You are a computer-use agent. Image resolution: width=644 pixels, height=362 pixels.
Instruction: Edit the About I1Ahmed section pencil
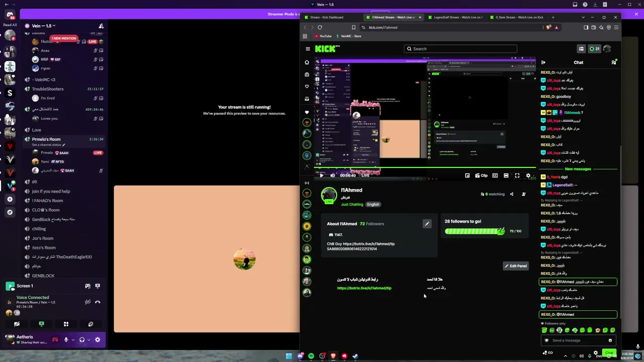tap(427, 224)
